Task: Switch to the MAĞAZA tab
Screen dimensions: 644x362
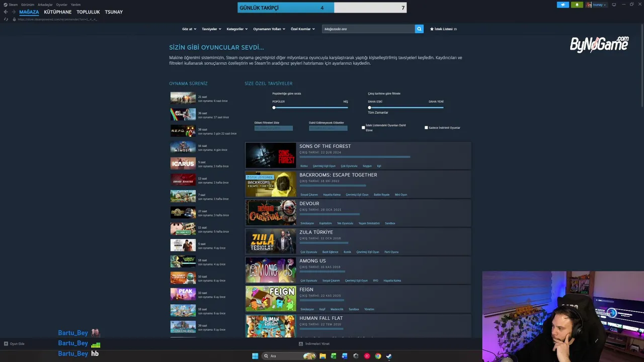Action: point(29,12)
